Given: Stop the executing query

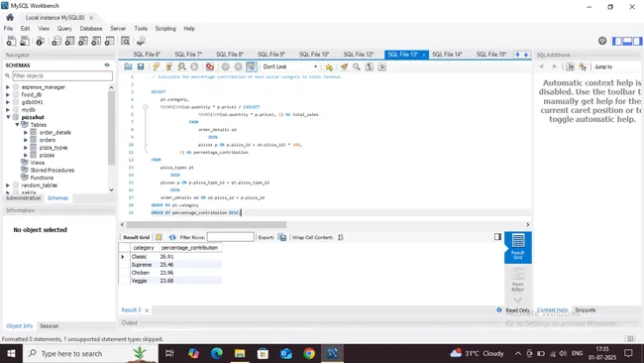Looking at the screenshot, I should (x=194, y=66).
